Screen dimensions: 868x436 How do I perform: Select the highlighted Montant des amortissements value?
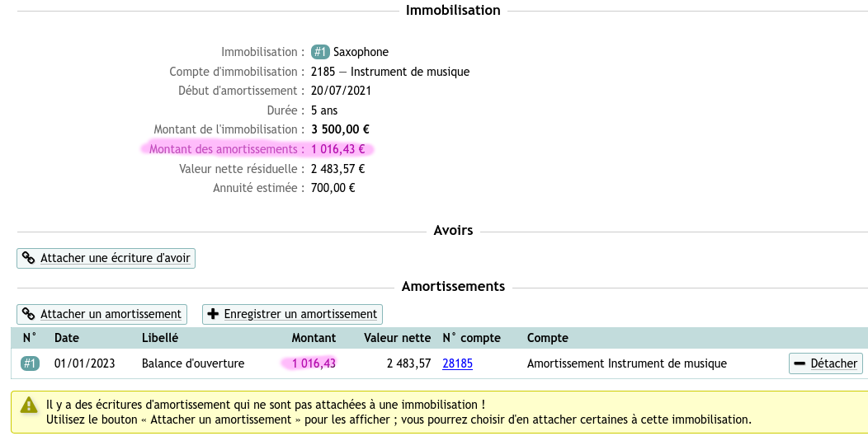337,149
